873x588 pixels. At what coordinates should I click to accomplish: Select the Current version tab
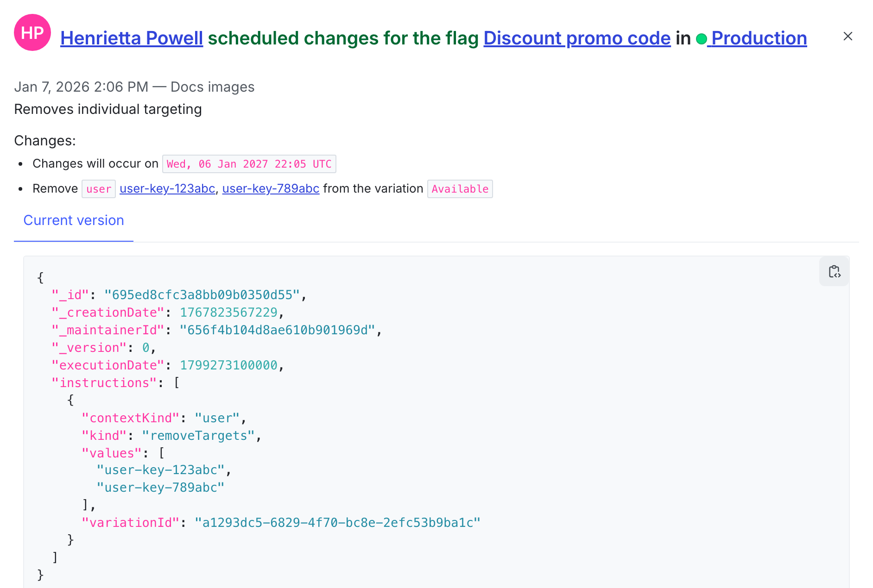(x=74, y=220)
